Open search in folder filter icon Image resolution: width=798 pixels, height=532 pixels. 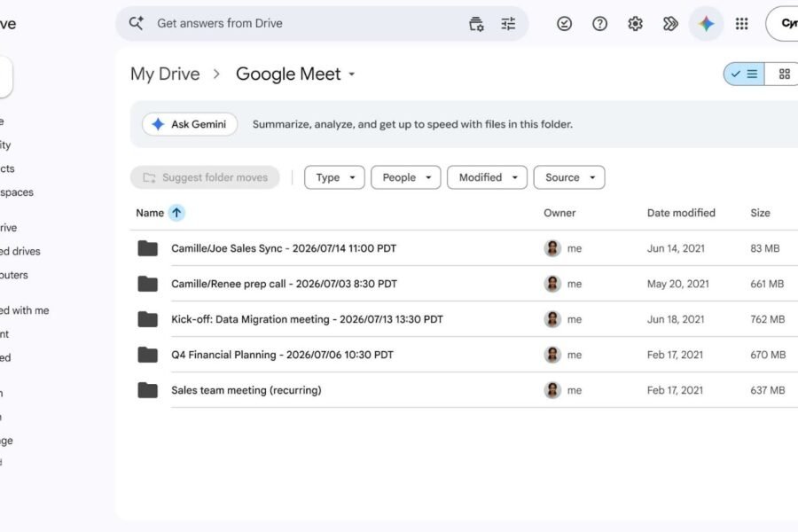click(476, 23)
